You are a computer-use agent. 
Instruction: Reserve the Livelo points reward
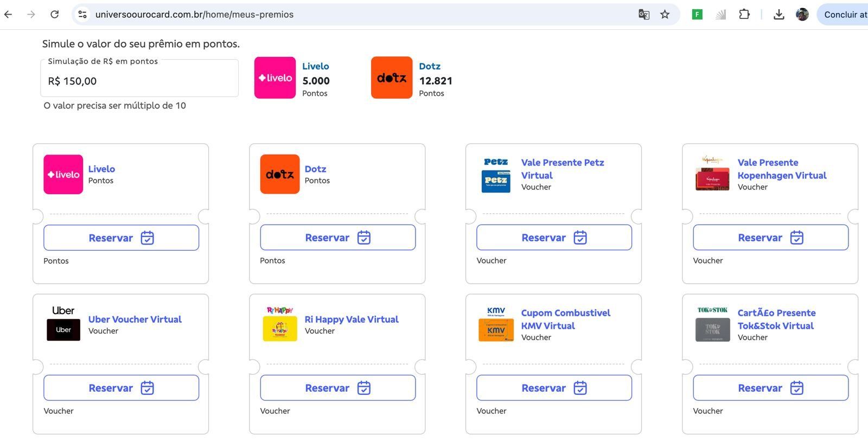(x=121, y=238)
